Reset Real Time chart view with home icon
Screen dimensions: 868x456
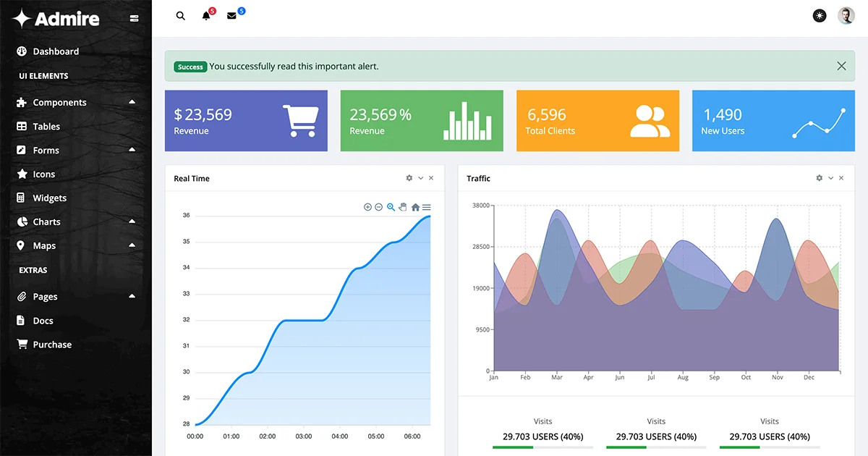coord(415,206)
